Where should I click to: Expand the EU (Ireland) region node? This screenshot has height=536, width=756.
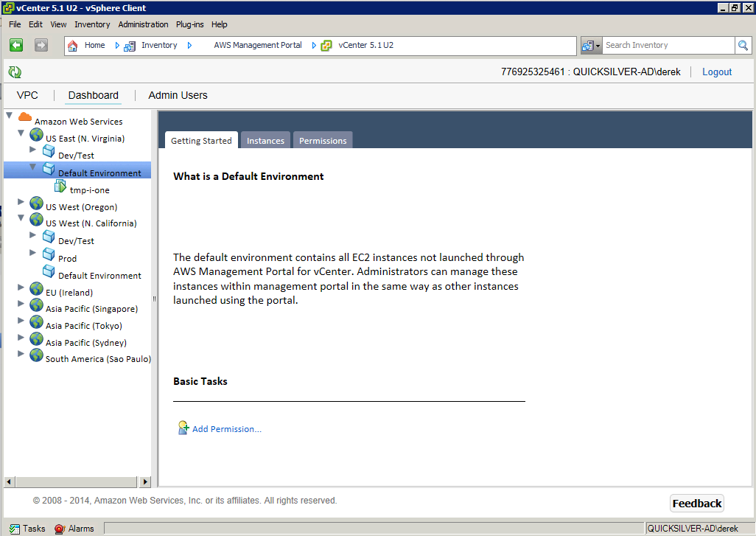point(21,287)
